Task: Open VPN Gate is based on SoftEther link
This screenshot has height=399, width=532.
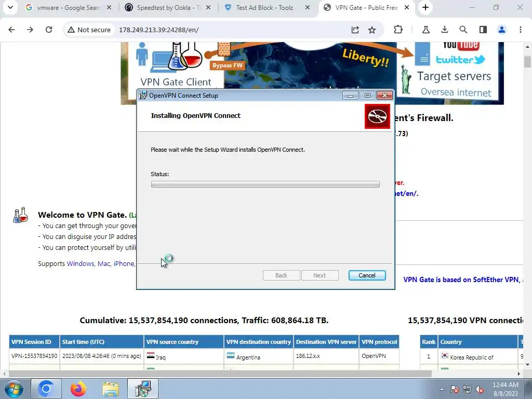Action: point(461,280)
